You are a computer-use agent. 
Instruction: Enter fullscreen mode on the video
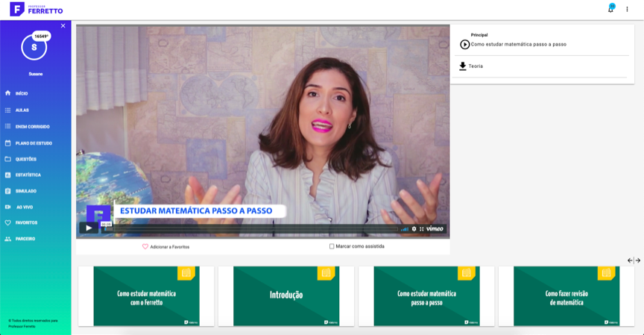tap(422, 228)
